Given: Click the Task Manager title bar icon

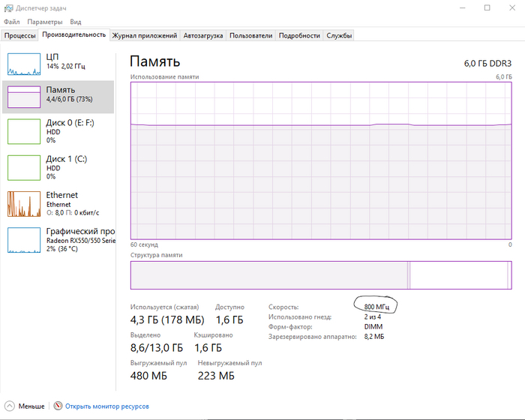Looking at the screenshot, I should (x=8, y=8).
